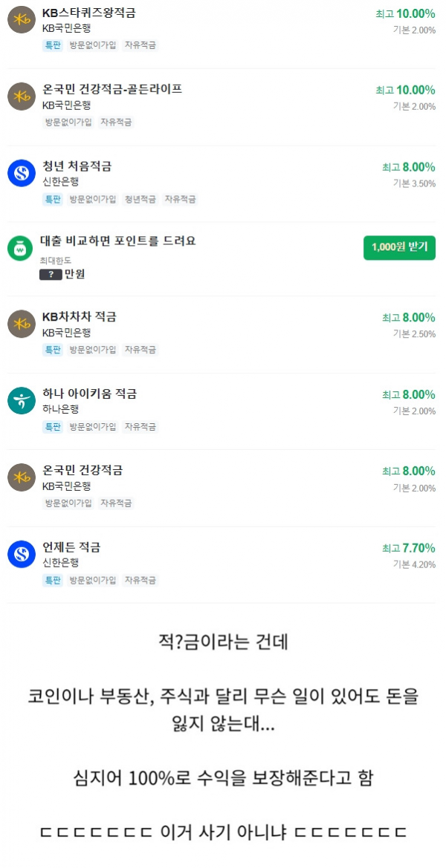Click the KB bank logo beside KB스타퀴즈왕적금
Viewport: 446px width, 868px height.
tap(21, 20)
